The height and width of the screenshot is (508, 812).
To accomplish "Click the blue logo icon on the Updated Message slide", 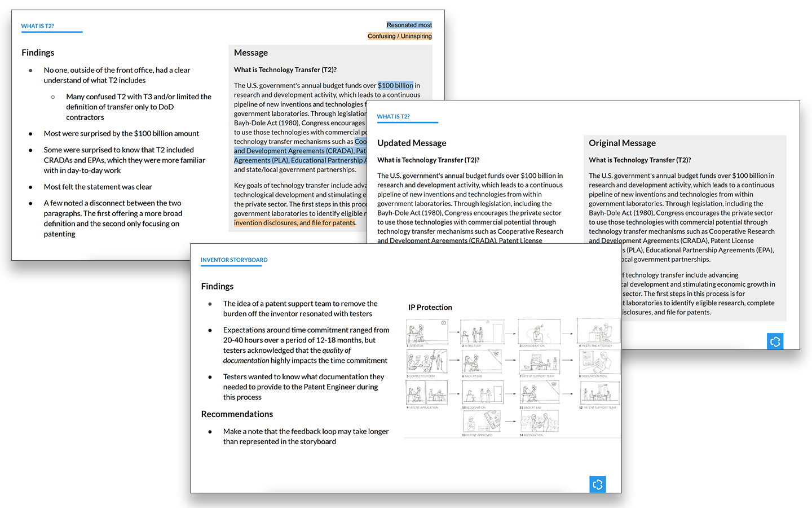I will click(775, 341).
